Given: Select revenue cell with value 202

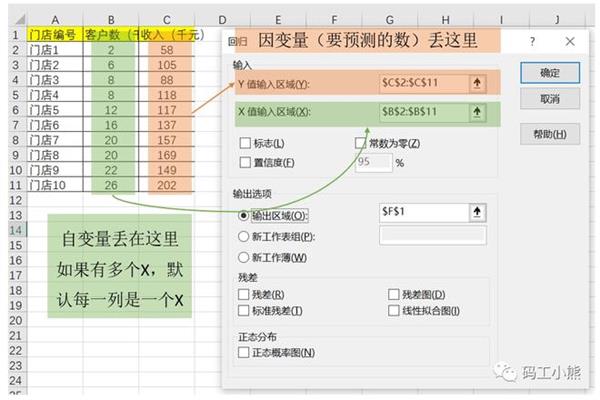Looking at the screenshot, I should click(x=167, y=185).
